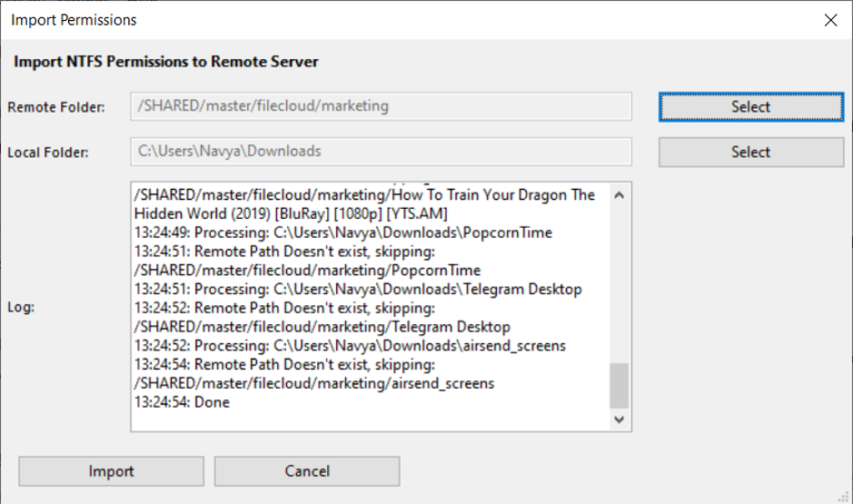Click the Remote Folder path field
The height and width of the screenshot is (504, 853).
(381, 106)
